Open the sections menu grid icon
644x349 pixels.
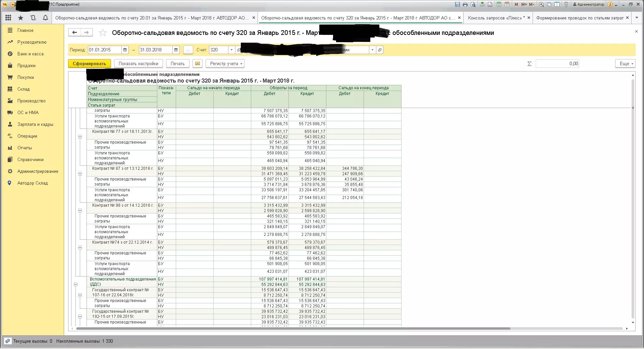(x=8, y=18)
